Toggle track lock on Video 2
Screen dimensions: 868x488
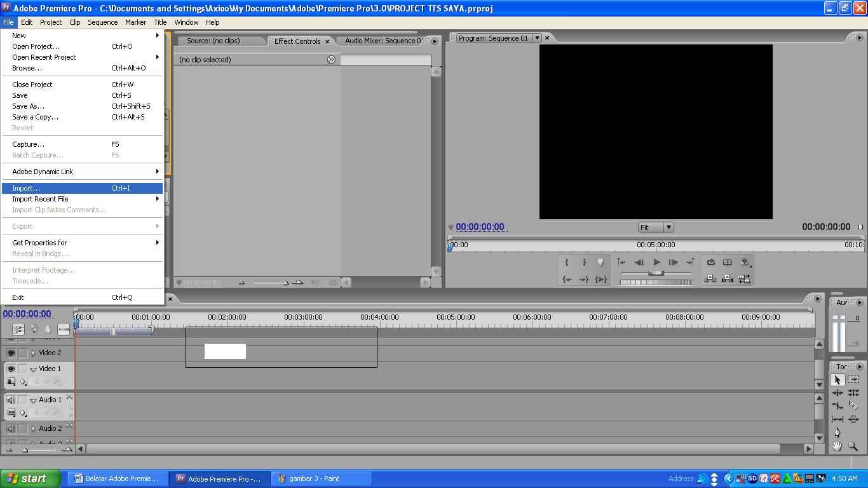click(23, 353)
